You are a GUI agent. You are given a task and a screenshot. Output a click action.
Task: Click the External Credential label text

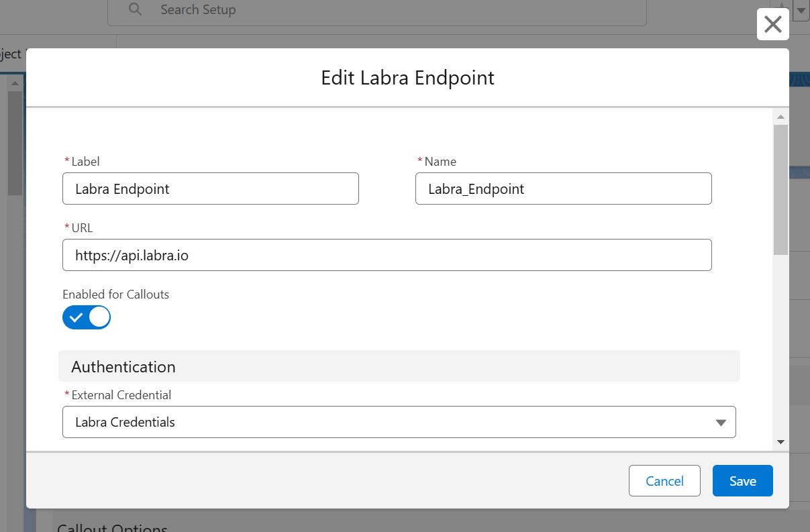(121, 395)
